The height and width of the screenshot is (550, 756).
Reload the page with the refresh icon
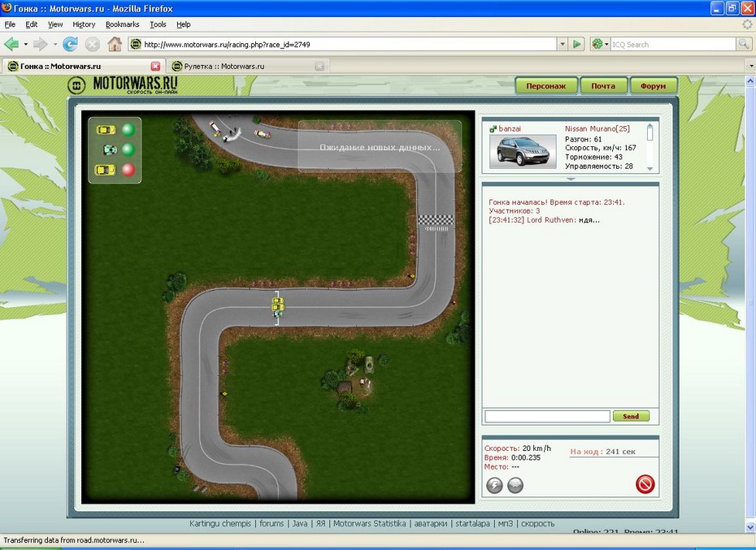point(71,45)
